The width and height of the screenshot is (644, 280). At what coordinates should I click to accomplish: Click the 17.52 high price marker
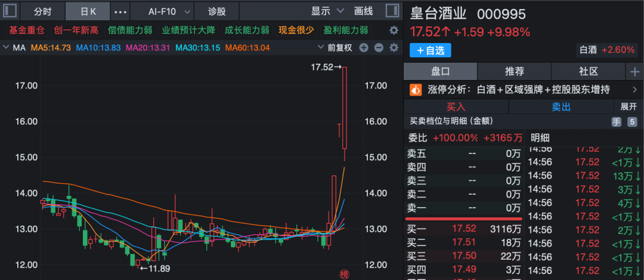(x=326, y=67)
